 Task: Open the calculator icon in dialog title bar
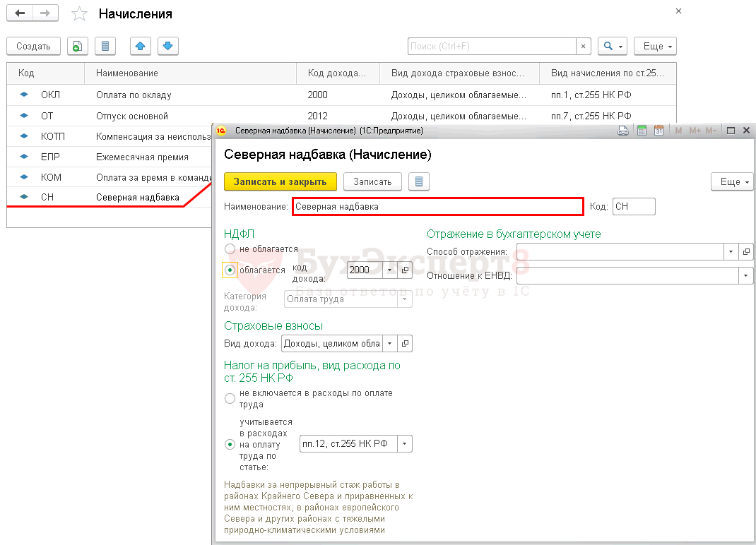pos(642,131)
